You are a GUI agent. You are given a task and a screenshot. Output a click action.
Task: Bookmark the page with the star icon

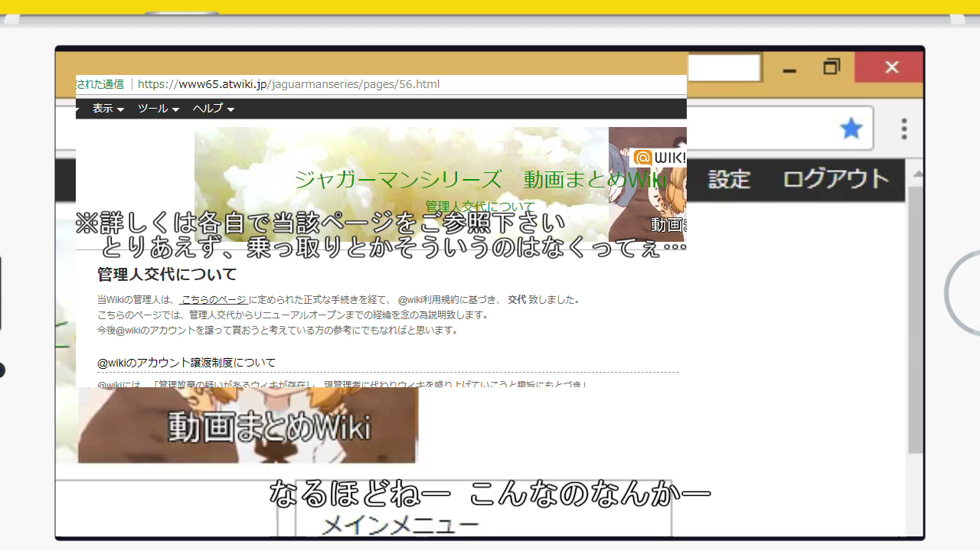[x=851, y=128]
